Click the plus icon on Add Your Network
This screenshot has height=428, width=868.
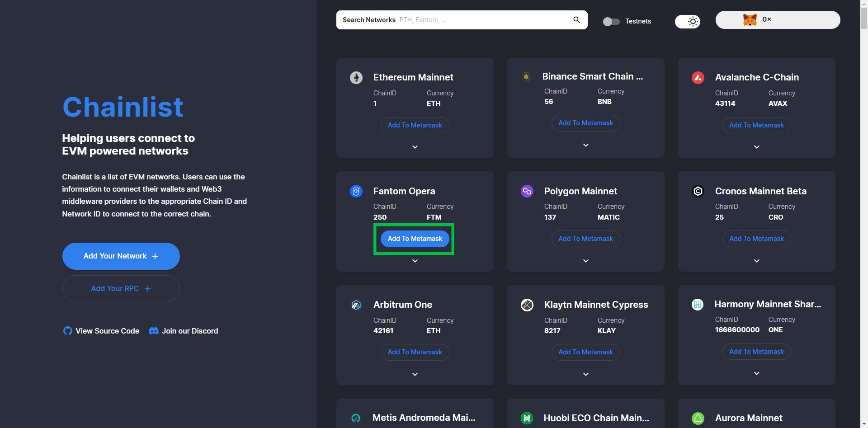(x=155, y=256)
